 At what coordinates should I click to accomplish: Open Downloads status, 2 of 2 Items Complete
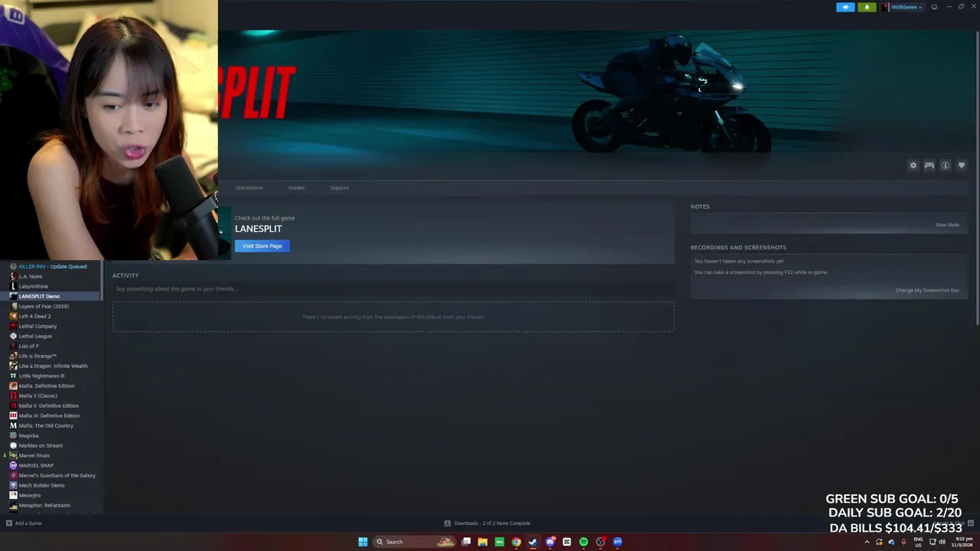click(488, 523)
